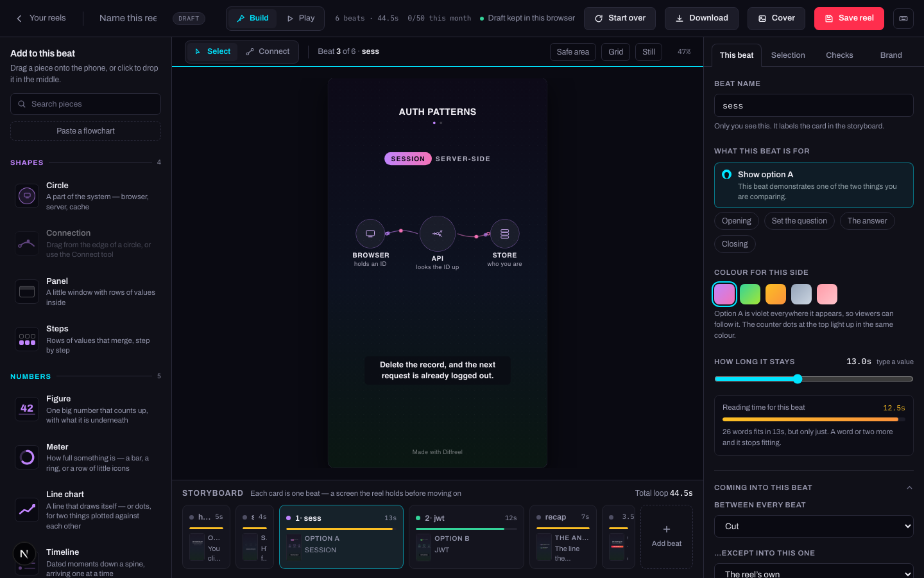The image size is (924, 578).
Task: Switch to the Connect tool
Action: tap(268, 51)
